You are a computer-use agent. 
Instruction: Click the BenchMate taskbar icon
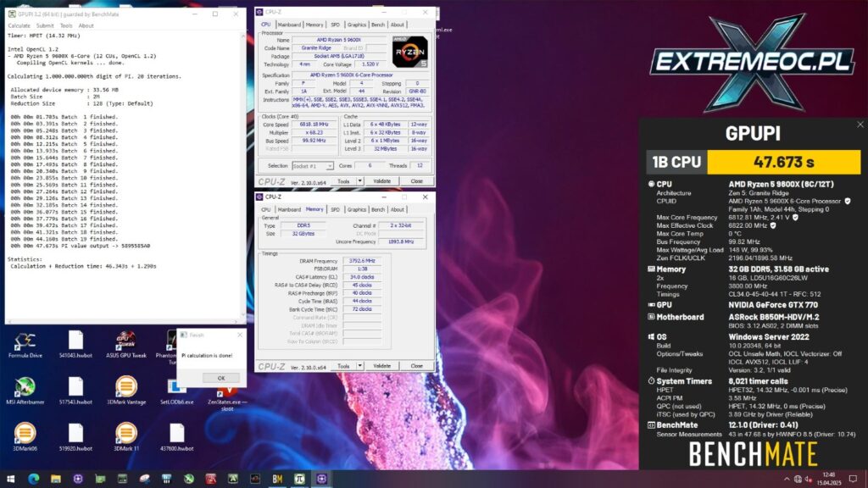277,479
